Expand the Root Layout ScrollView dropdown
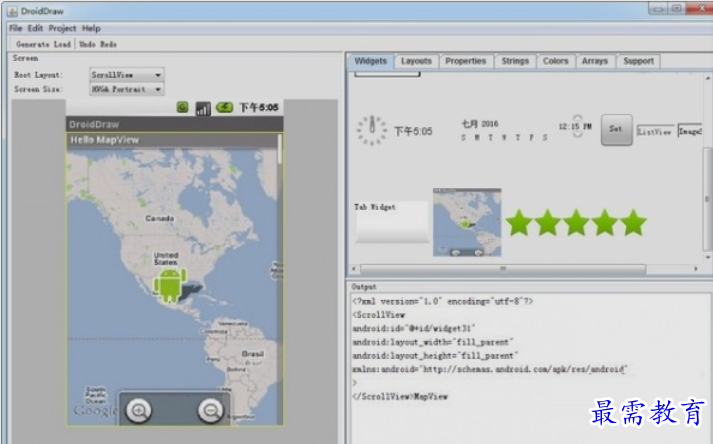The height and width of the screenshot is (444, 713). [127, 75]
